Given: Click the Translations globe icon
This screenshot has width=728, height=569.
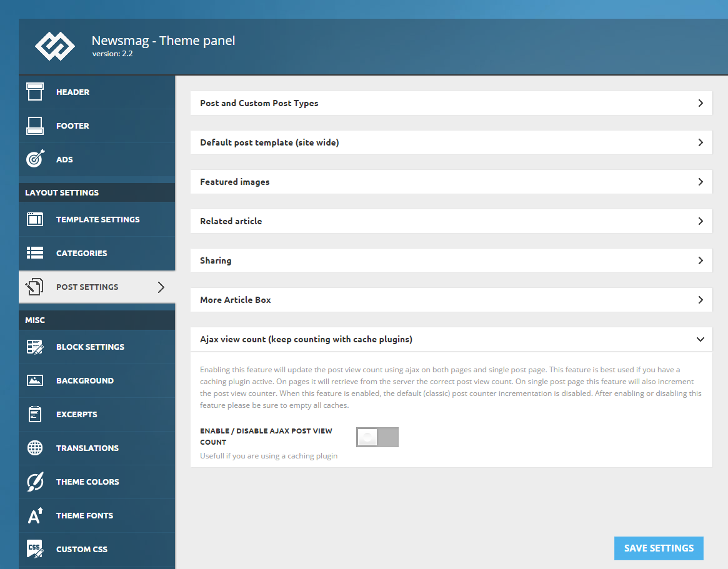Looking at the screenshot, I should point(35,448).
